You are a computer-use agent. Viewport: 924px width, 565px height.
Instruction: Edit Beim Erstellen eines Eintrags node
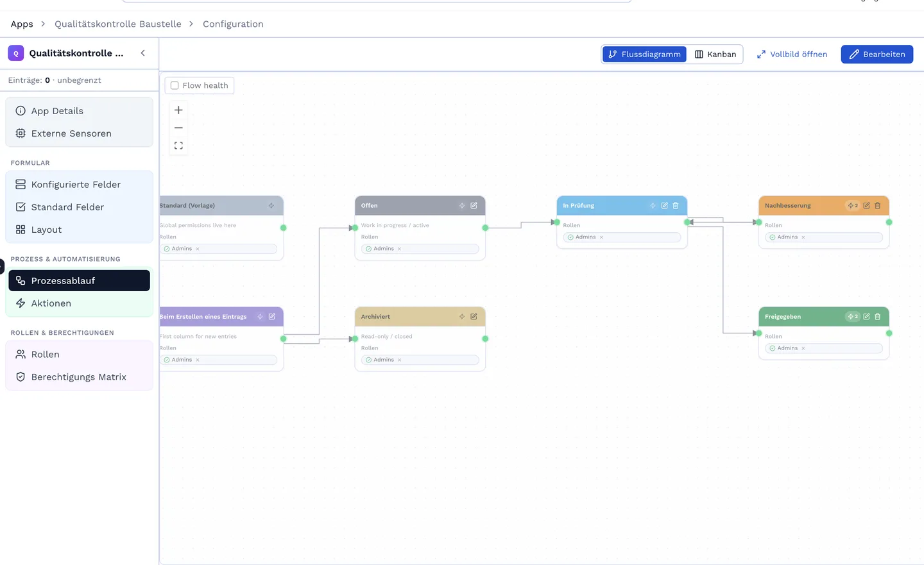272,317
